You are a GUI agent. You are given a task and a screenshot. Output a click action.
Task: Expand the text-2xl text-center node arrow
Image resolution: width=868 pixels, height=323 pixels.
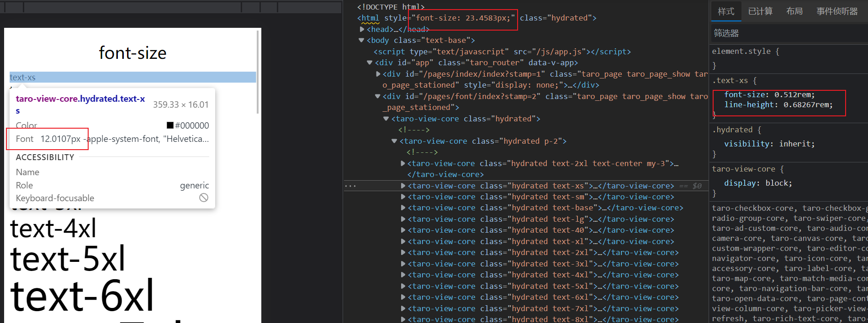point(403,163)
